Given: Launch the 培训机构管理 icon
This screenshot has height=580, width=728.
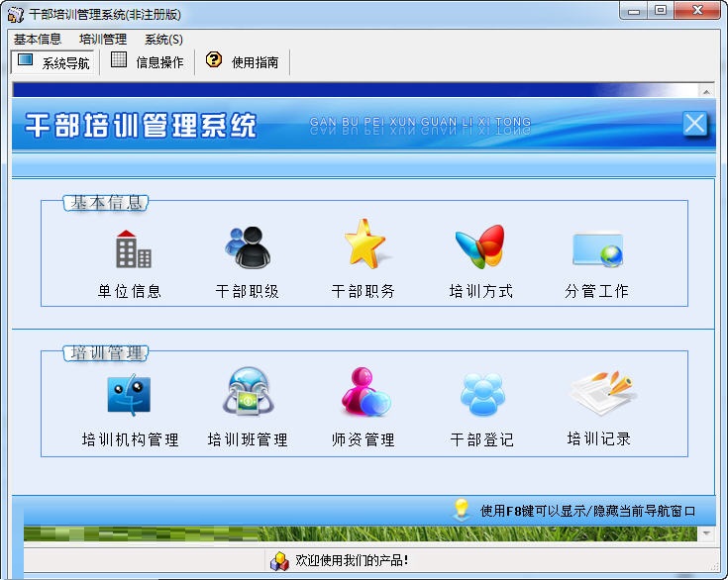Looking at the screenshot, I should click(x=129, y=395).
